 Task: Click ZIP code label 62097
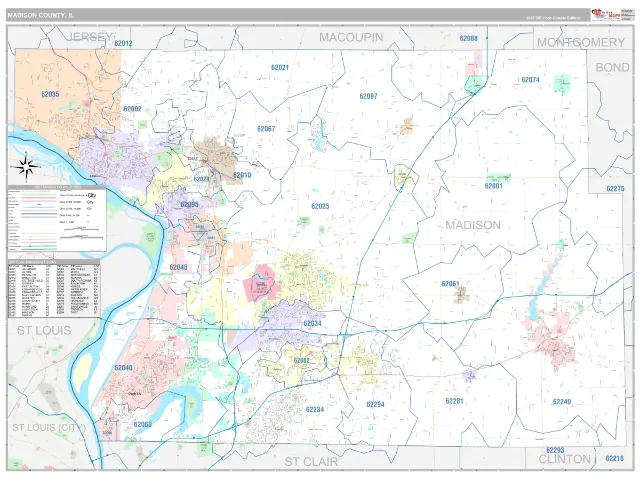click(368, 96)
